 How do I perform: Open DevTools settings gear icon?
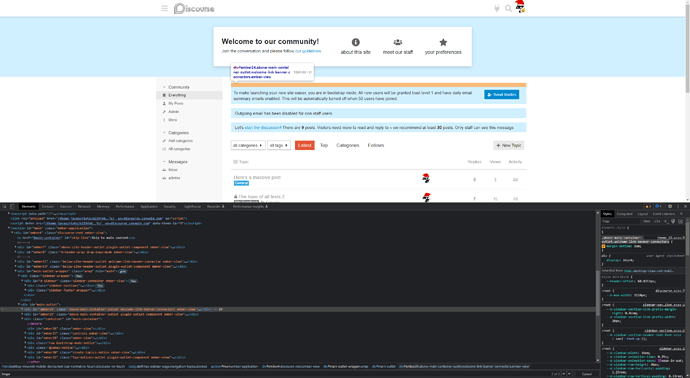[x=670, y=206]
